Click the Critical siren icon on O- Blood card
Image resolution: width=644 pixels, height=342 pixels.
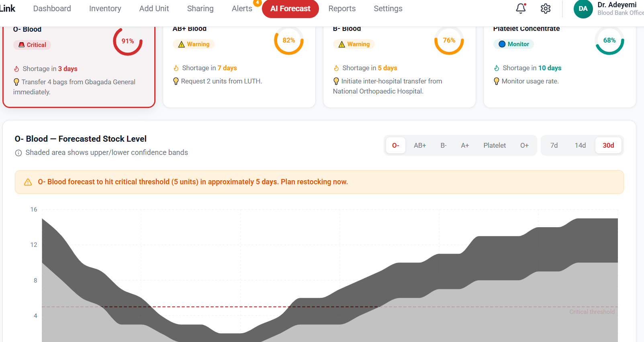(x=22, y=45)
